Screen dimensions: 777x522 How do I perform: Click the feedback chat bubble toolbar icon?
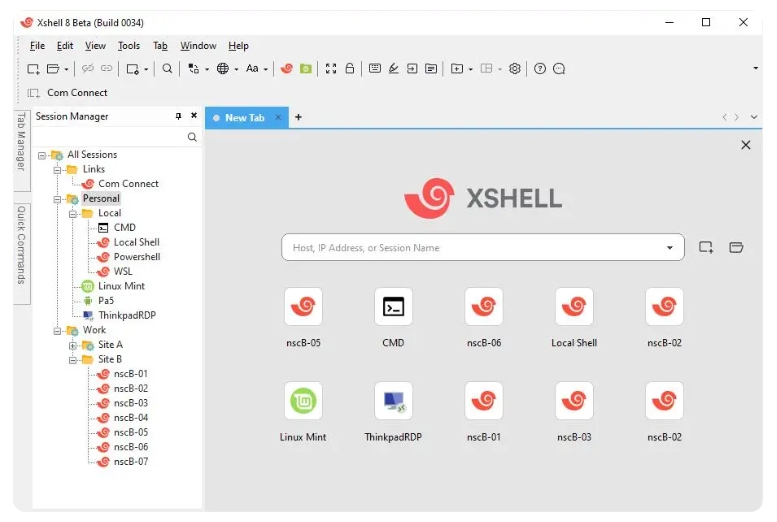click(x=559, y=68)
